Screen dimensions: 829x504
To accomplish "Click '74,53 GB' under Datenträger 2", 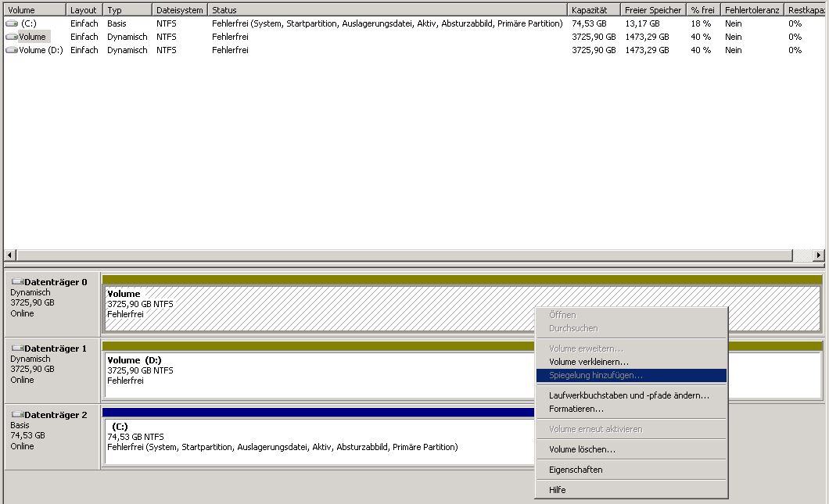I will [27, 435].
